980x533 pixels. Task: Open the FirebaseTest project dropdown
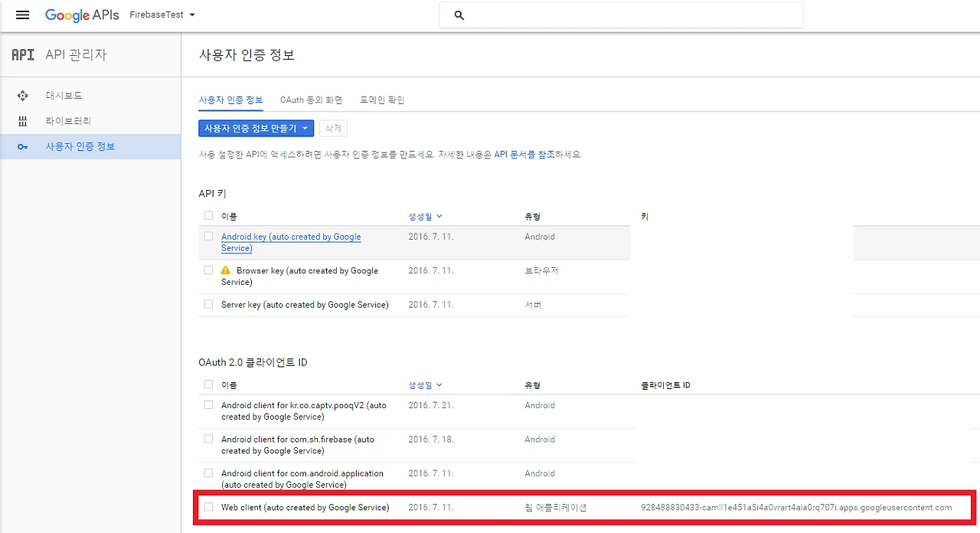tap(162, 15)
